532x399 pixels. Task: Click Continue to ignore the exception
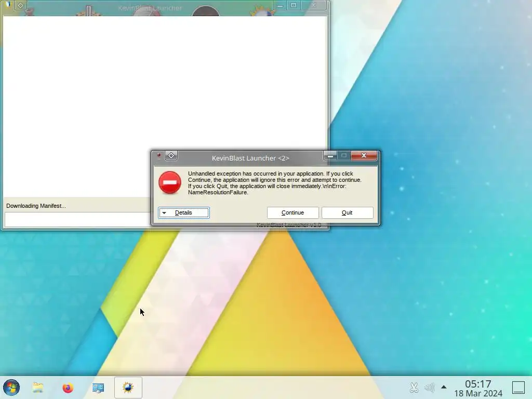(292, 212)
